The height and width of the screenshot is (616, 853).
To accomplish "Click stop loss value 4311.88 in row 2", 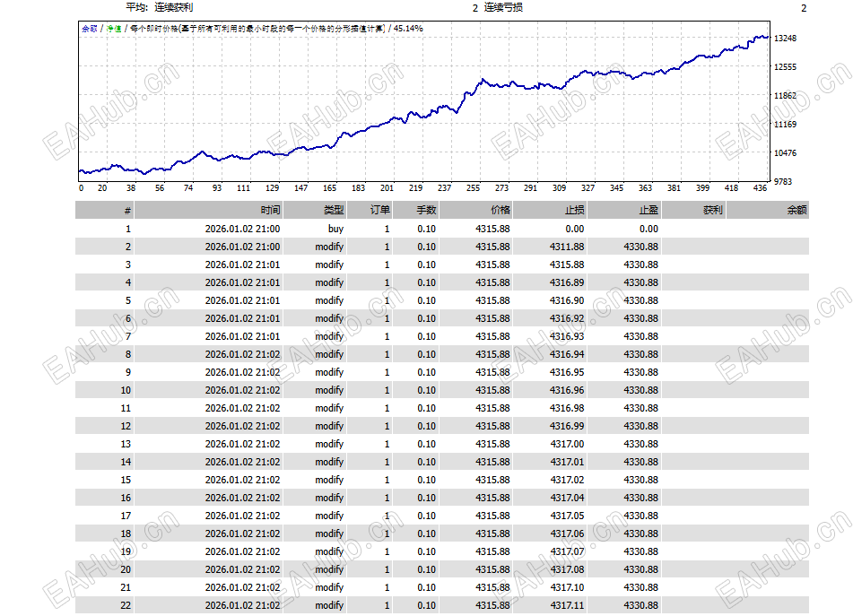I will [566, 247].
